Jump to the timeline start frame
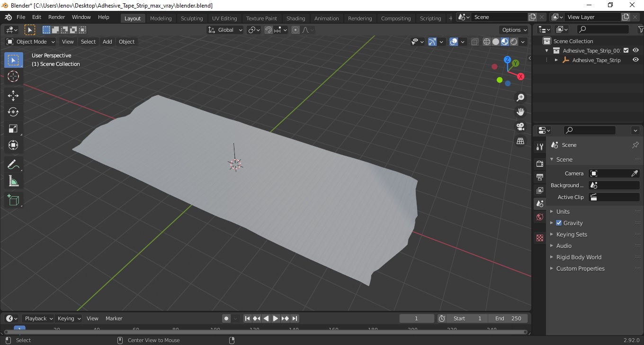The image size is (644, 345). pyautogui.click(x=247, y=318)
